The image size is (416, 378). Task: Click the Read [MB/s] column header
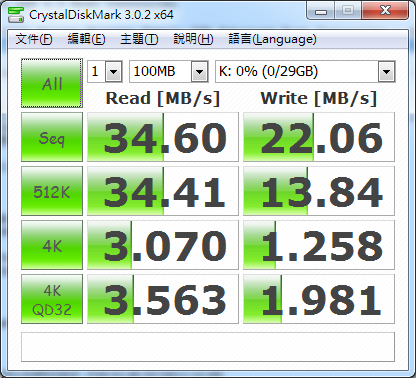[163, 98]
